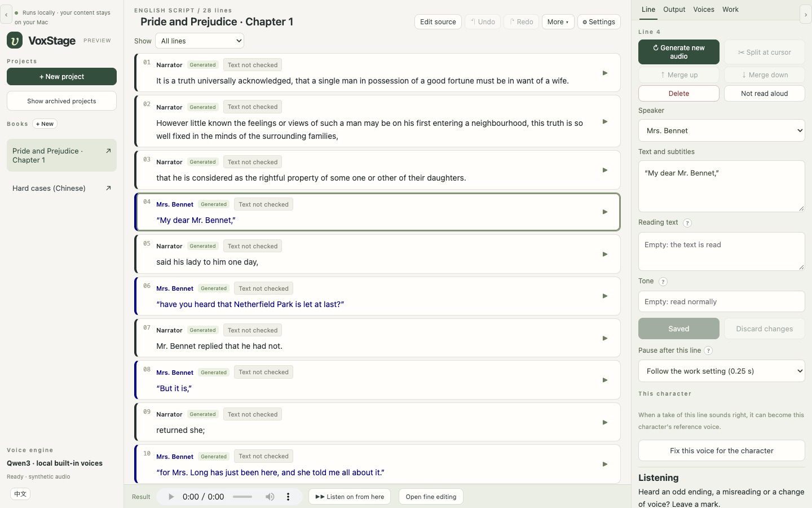Play audio for line 08 "But it is"
The height and width of the screenshot is (508, 812).
tap(605, 380)
